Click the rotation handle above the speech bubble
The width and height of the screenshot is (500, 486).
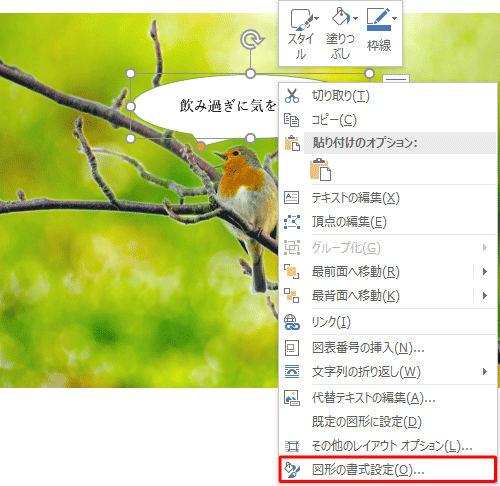point(252,39)
